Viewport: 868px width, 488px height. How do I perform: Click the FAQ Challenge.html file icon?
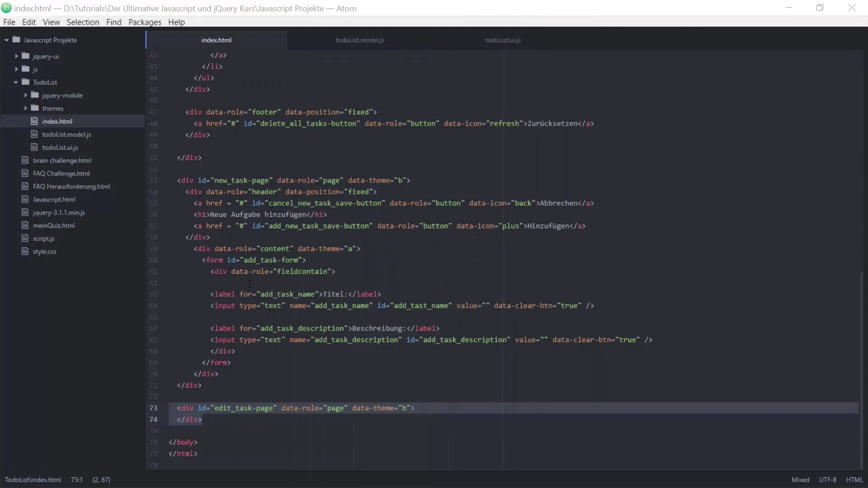click(x=25, y=174)
